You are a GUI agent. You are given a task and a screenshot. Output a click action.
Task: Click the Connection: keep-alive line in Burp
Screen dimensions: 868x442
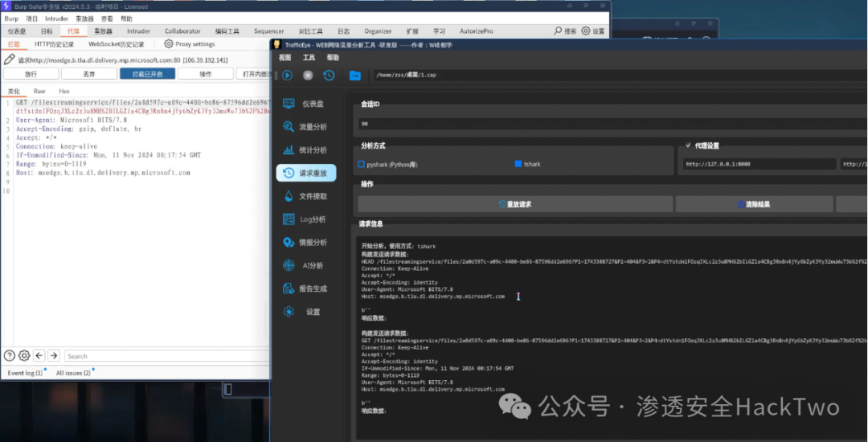tap(56, 146)
